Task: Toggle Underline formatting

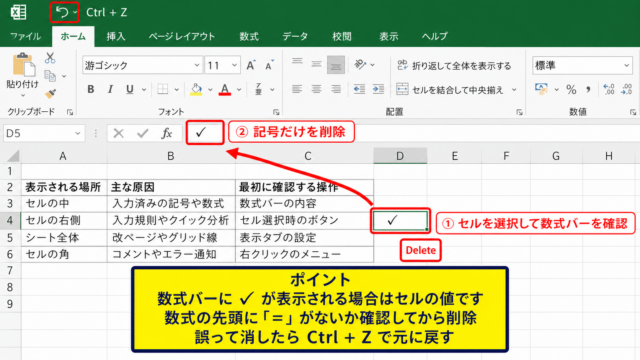Action: click(x=130, y=89)
